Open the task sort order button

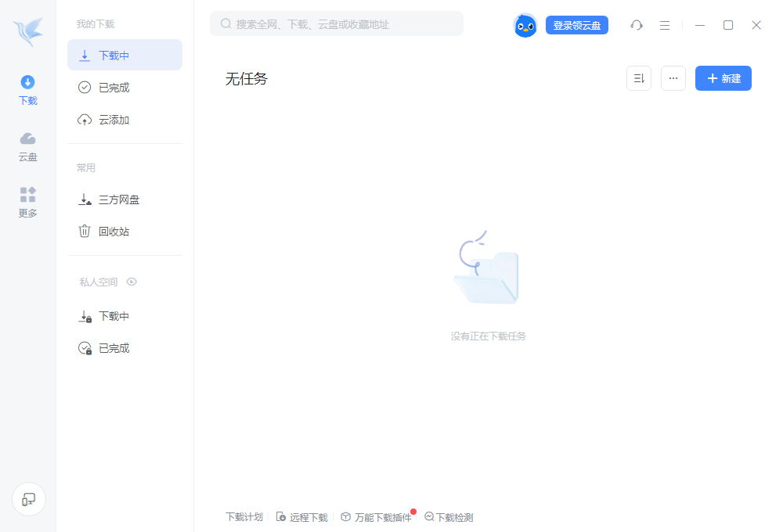click(639, 78)
